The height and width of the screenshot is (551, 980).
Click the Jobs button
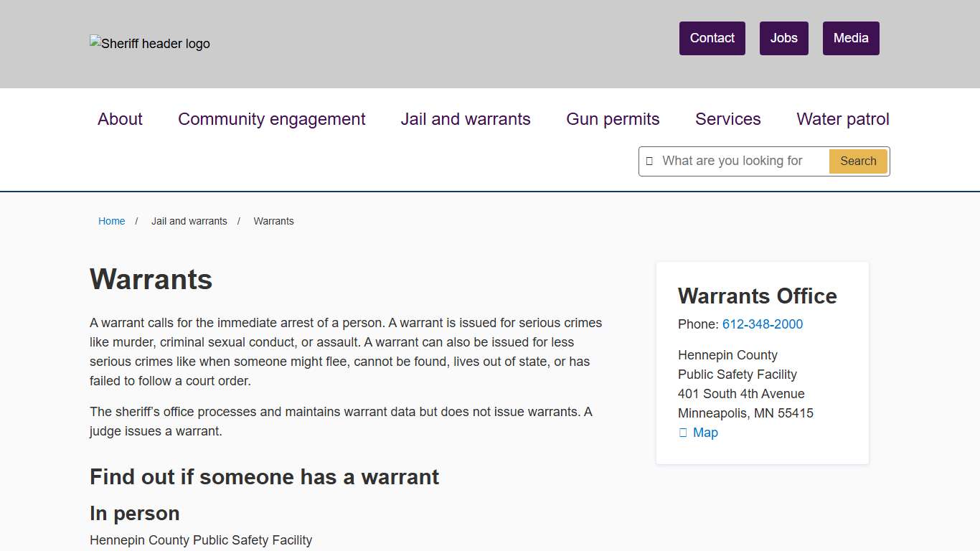pos(783,38)
